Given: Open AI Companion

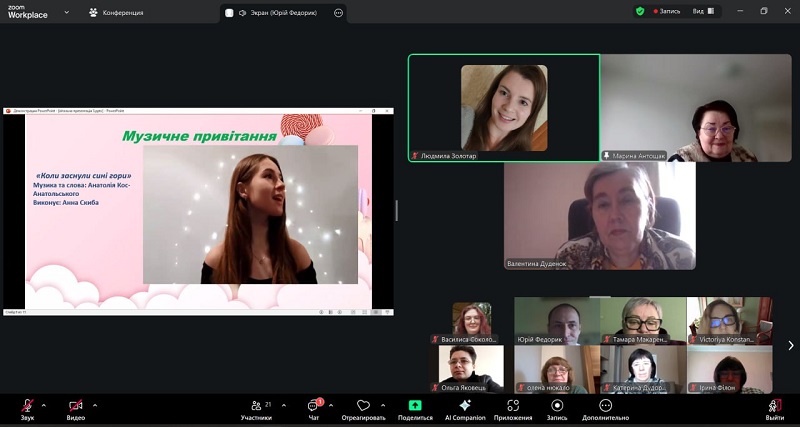Looking at the screenshot, I should pos(464,406).
